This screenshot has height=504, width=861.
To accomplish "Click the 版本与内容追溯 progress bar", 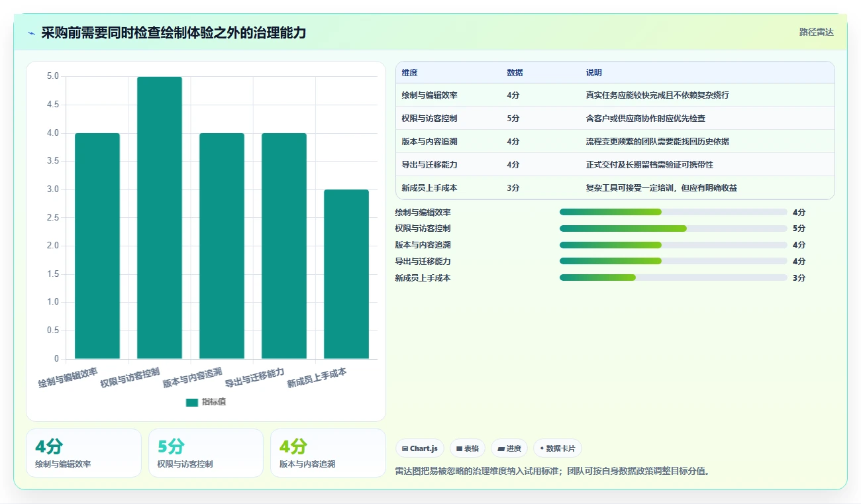I will 673,245.
